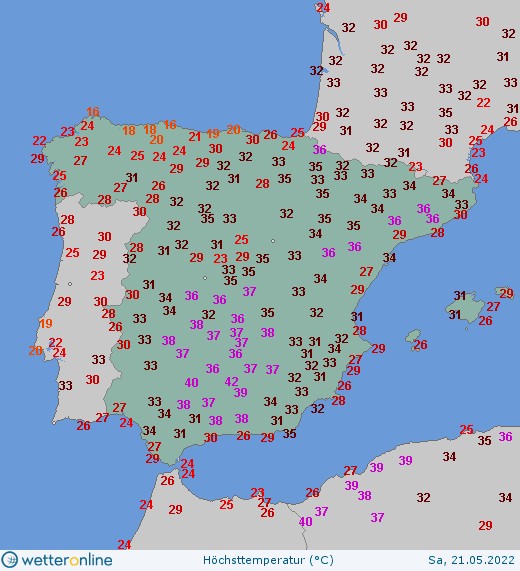
Task: Click the purple 36 in the western Pyrenees
Action: (319, 149)
